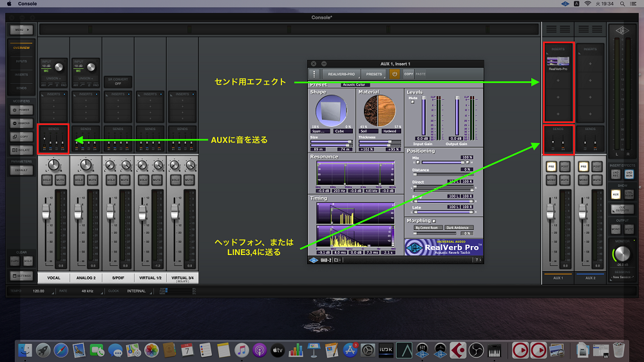Solo the ANALOG 2 channel
The height and width of the screenshot is (362, 644).
[79, 180]
